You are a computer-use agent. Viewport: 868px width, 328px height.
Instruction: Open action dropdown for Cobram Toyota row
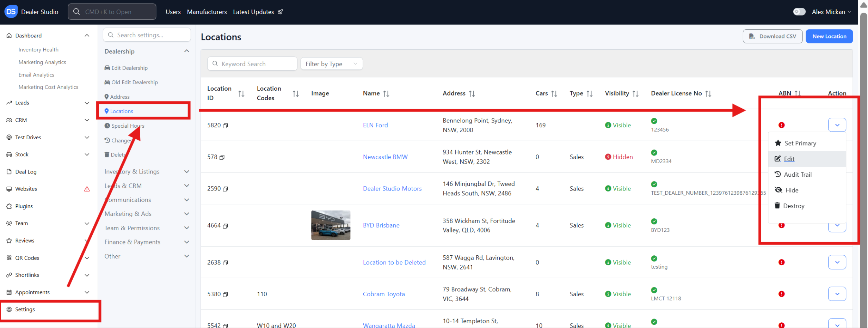click(x=837, y=294)
